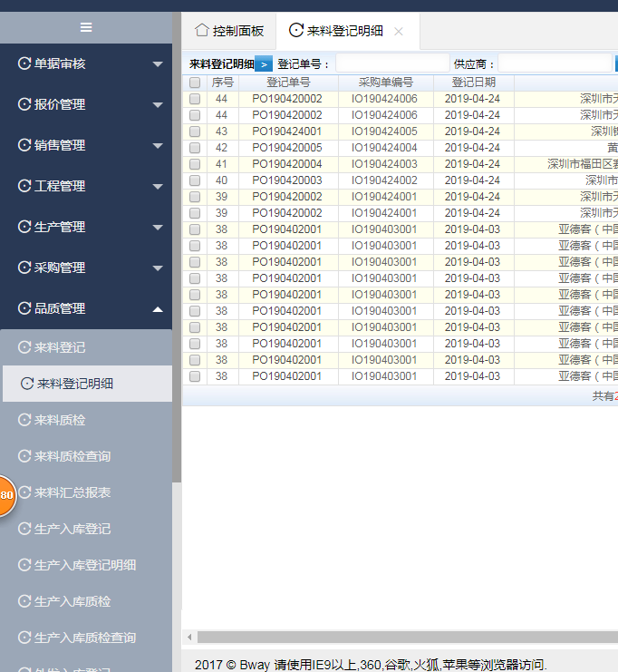618x672 pixels.
Task: Check the row with 序号 43 checkbox
Action: 195,131
